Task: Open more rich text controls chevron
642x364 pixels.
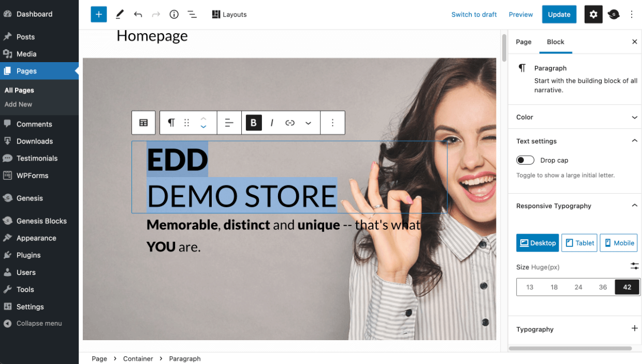Action: [x=308, y=123]
